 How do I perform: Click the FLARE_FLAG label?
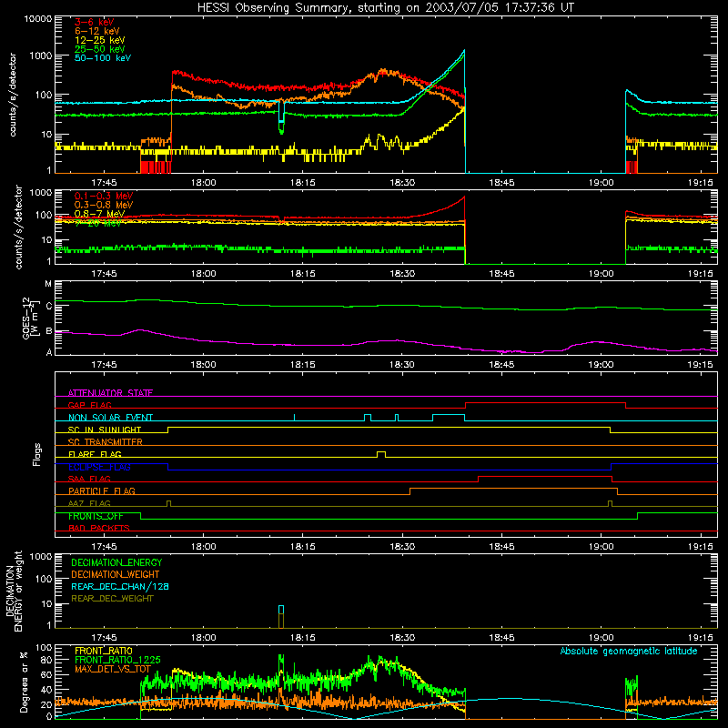point(95,454)
